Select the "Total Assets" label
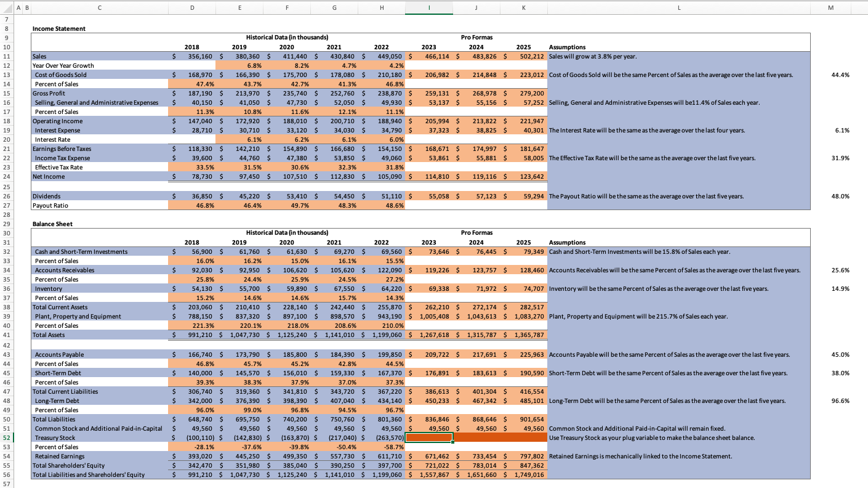The height and width of the screenshot is (488, 868). pyautogui.click(x=49, y=335)
